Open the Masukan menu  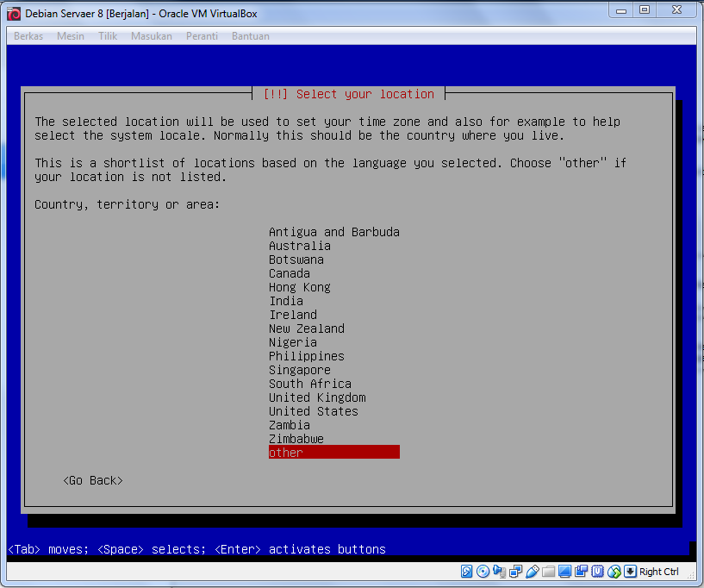click(152, 36)
